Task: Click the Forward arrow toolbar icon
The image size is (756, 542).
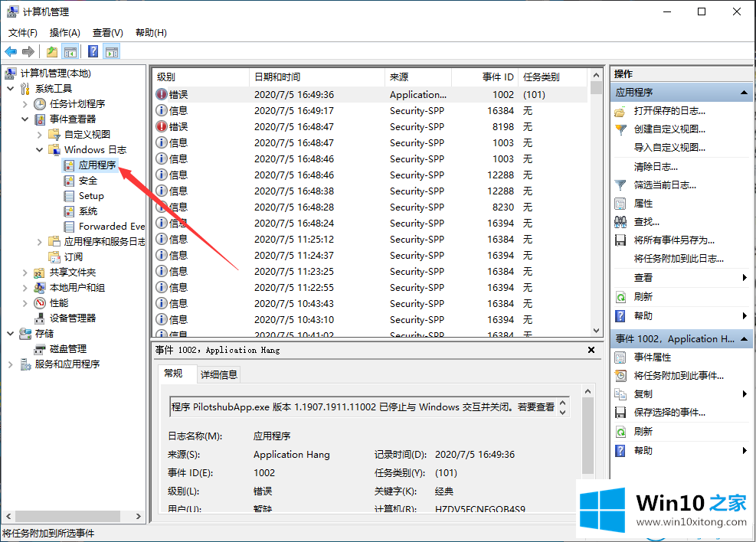Action: 28,51
